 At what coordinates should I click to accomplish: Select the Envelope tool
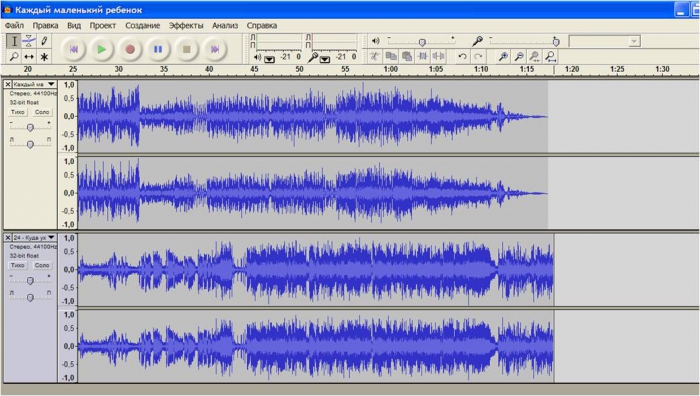[x=29, y=41]
